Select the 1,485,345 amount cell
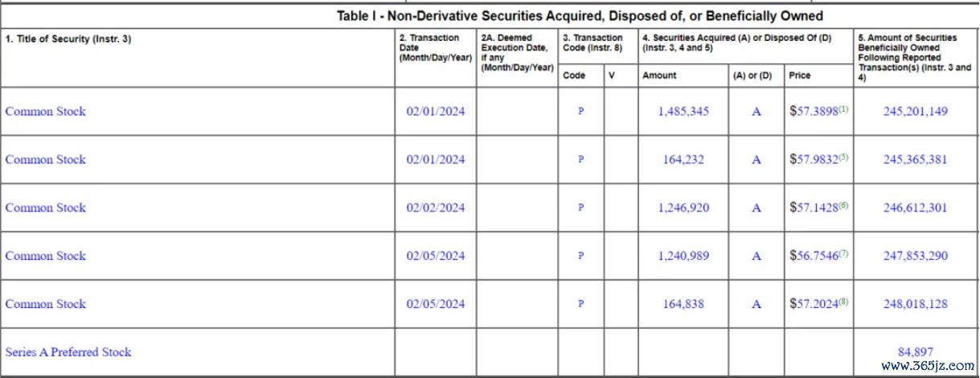This screenshot has width=980, height=378. [683, 112]
